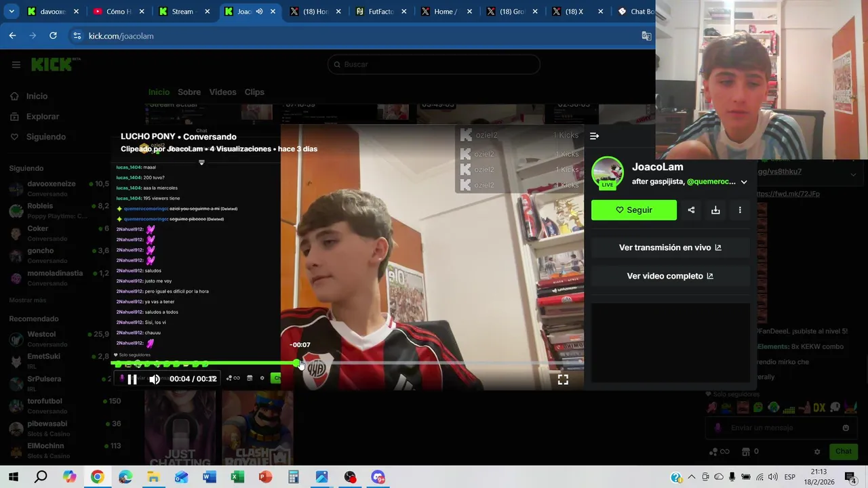Open davooxeneize channel in followed list
Screen dimensions: 868x488
(58, 188)
